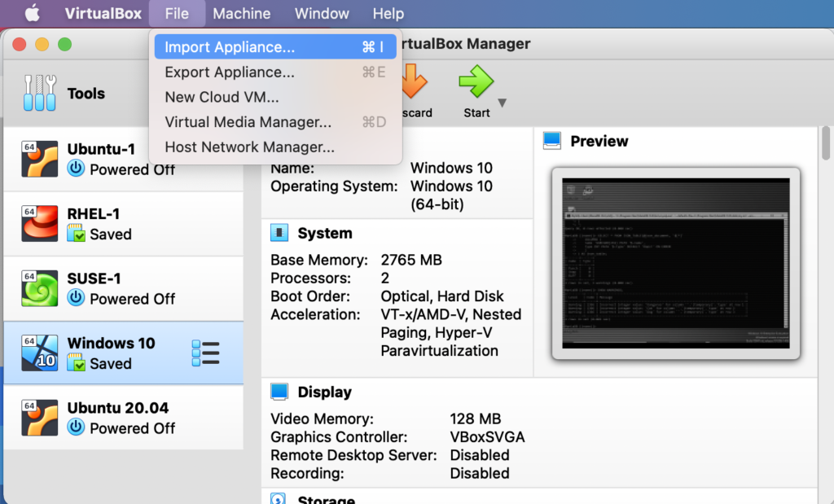Select New Cloud VM menu entry
834x504 pixels.
(x=275, y=97)
